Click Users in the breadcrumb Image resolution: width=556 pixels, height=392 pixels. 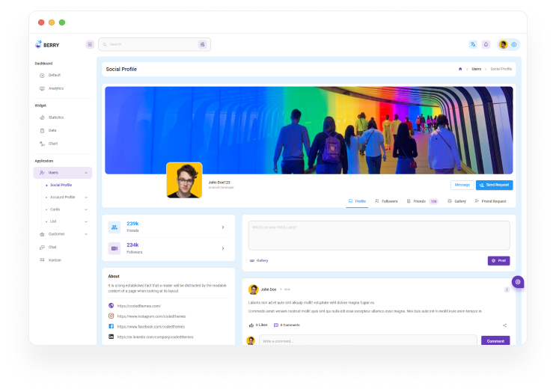(x=476, y=69)
